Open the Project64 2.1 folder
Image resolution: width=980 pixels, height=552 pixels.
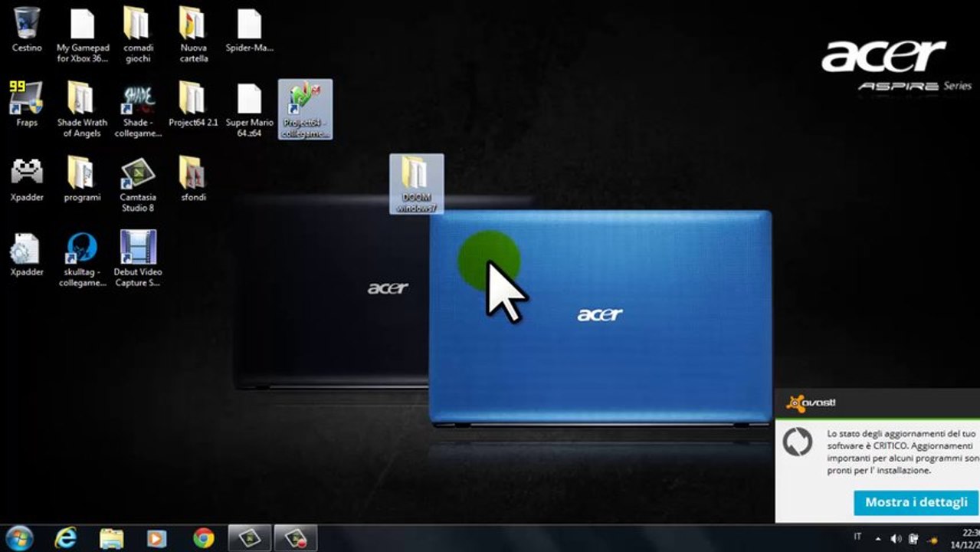[x=193, y=104]
